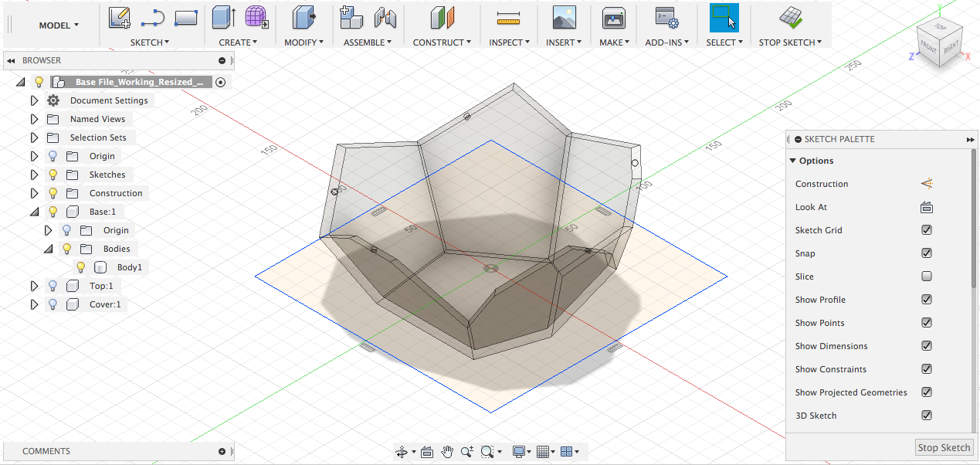Enable the Slice checkbox
The height and width of the screenshot is (465, 980).
point(927,277)
